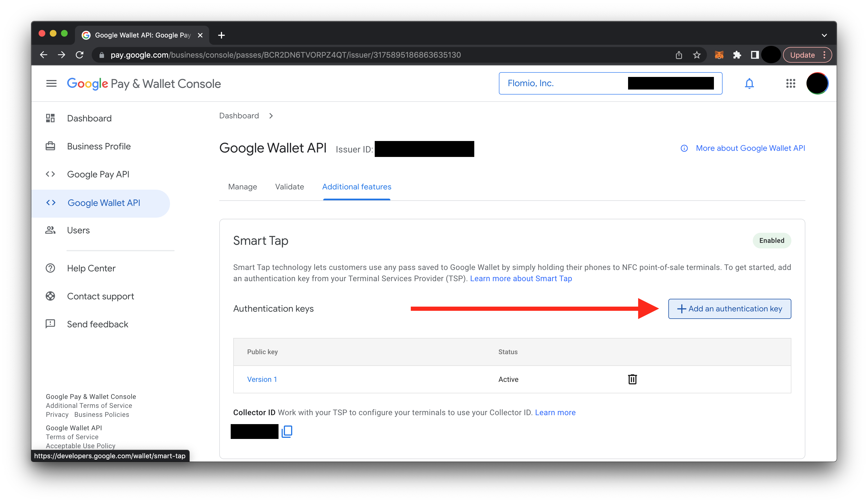Bookmark this page with star icon

click(x=697, y=55)
